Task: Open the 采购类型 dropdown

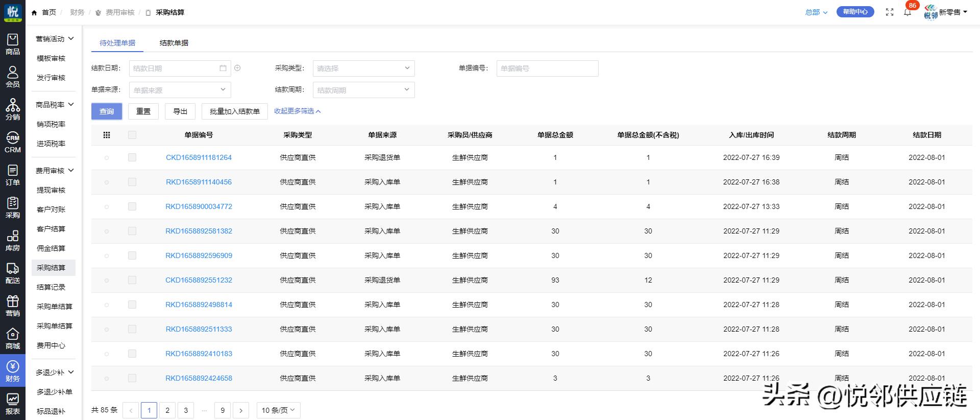Action: (x=363, y=68)
